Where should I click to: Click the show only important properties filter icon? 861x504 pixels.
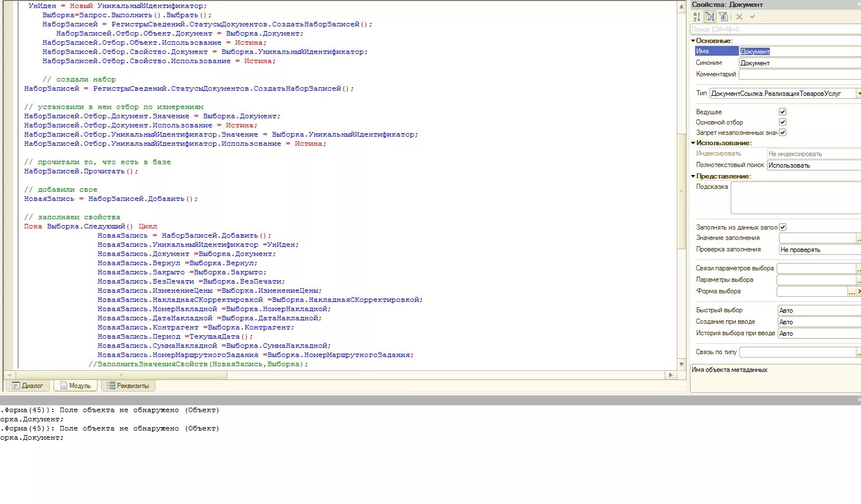(723, 17)
